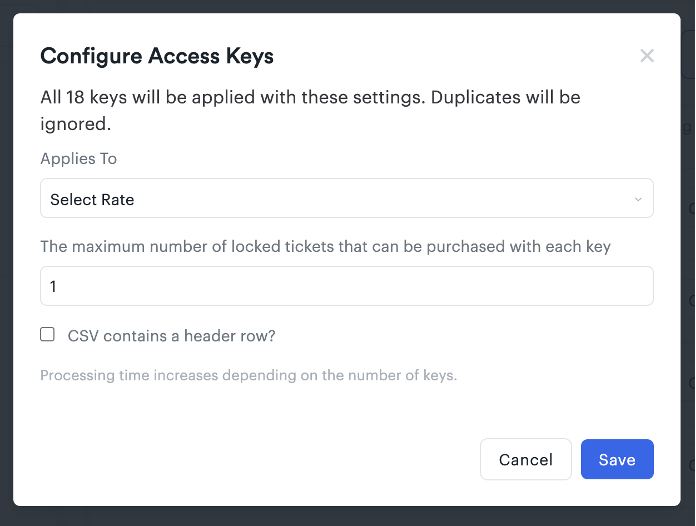This screenshot has height=526, width=696.
Task: Focus the maximum locked tickets input field
Action: click(346, 286)
